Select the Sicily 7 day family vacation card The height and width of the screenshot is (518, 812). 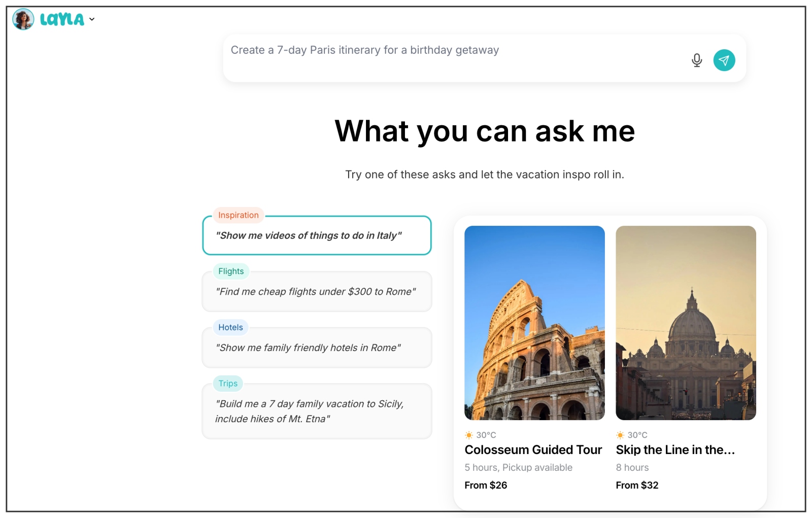click(317, 411)
